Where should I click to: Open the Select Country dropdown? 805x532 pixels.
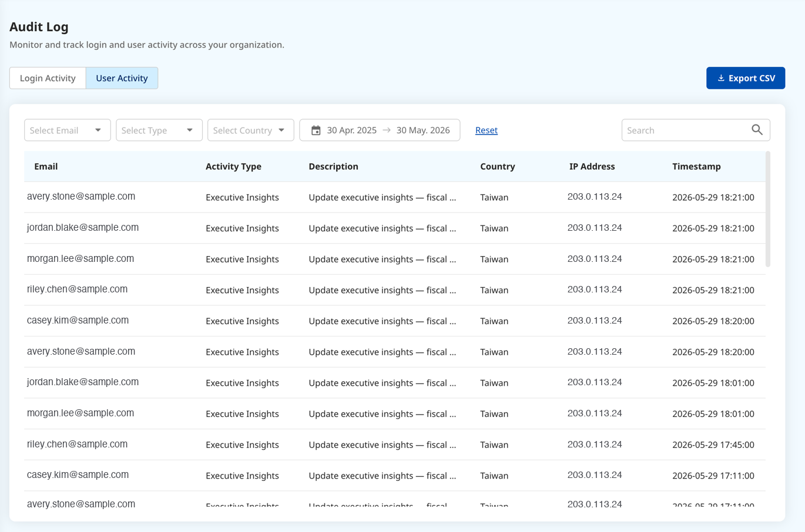coord(251,130)
